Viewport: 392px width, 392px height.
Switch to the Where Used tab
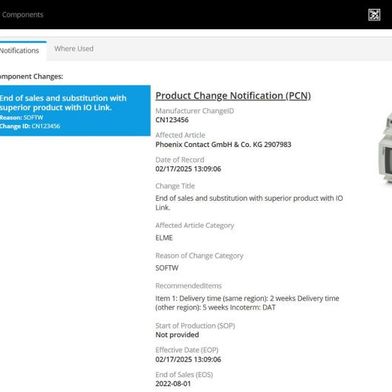coord(74,49)
